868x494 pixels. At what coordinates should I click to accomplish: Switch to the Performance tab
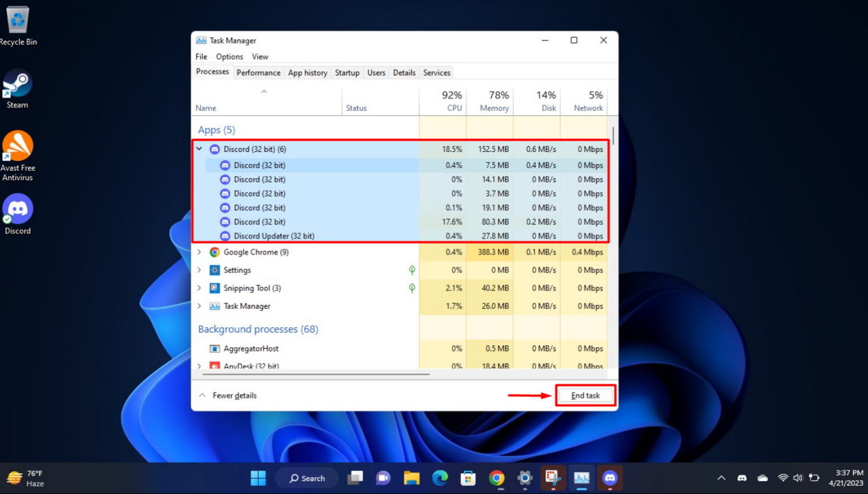coord(258,72)
